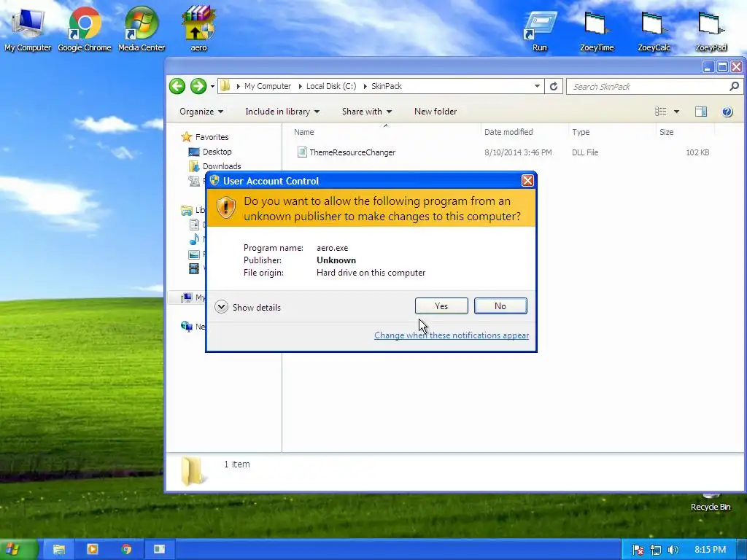Screen dimensions: 747x560
Task: Open Change when these notifications appear link
Action: pos(451,335)
